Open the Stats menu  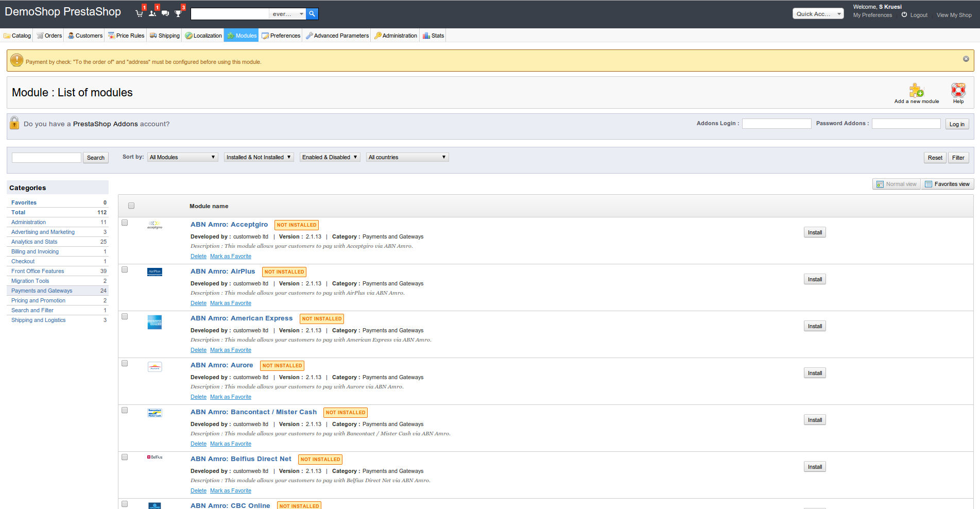[x=434, y=36]
